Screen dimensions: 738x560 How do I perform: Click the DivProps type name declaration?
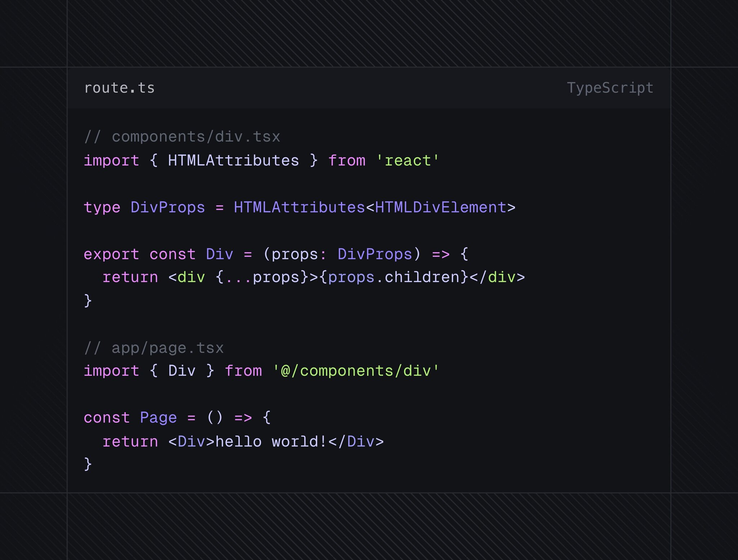click(168, 208)
